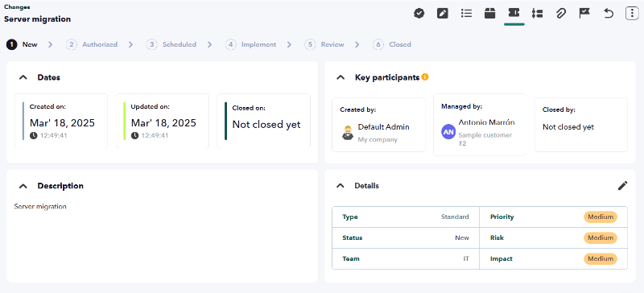Click the Server migration description text

pos(40,206)
